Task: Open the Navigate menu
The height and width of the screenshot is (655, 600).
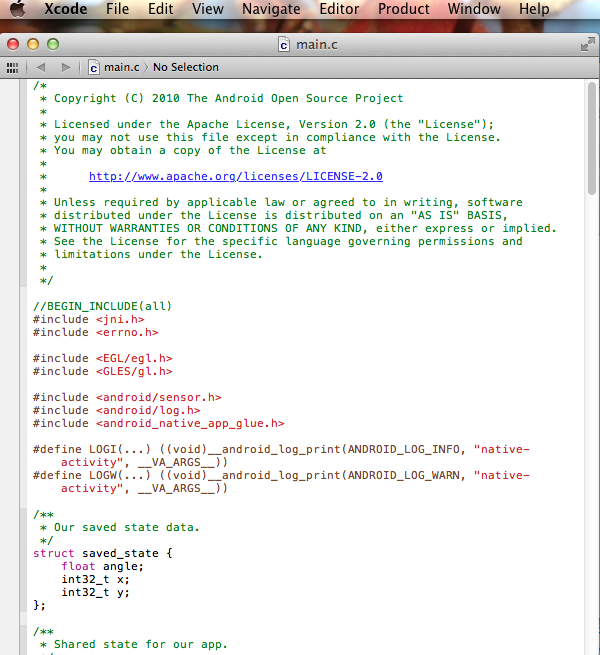Action: (271, 9)
